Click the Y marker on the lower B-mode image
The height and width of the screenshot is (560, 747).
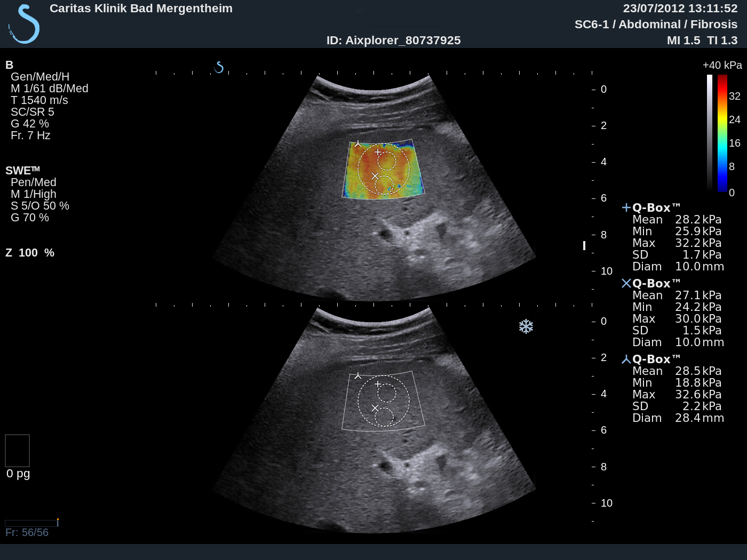click(x=358, y=376)
